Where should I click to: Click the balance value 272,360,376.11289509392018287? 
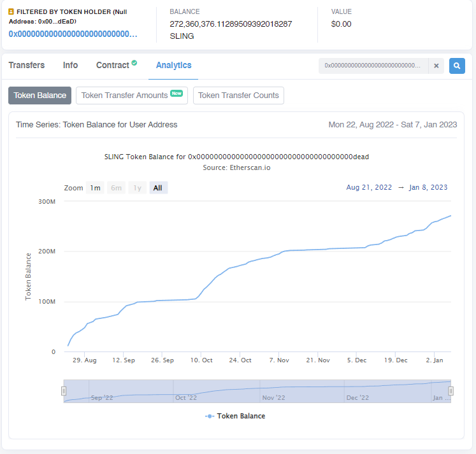(231, 24)
